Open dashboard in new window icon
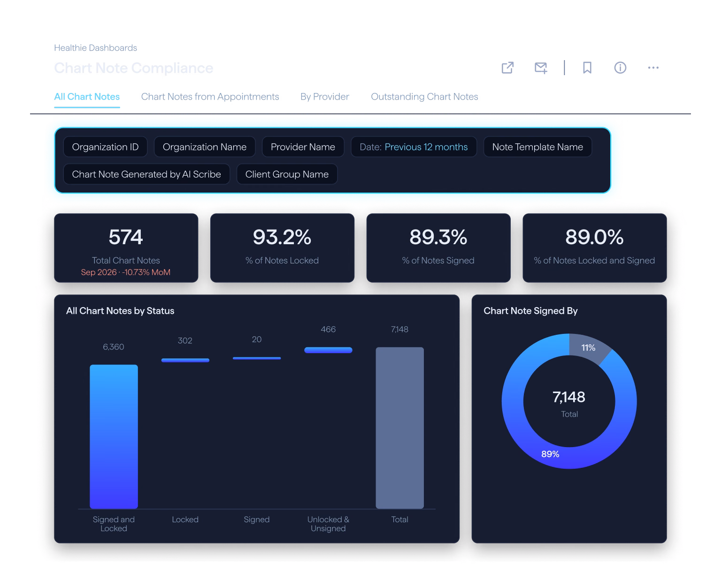Screen dimensions: 721x588 point(507,68)
